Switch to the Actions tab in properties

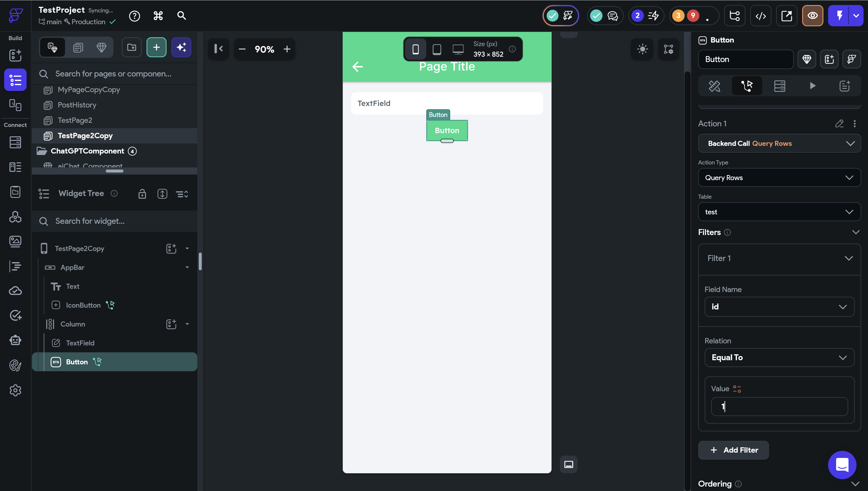[747, 86]
